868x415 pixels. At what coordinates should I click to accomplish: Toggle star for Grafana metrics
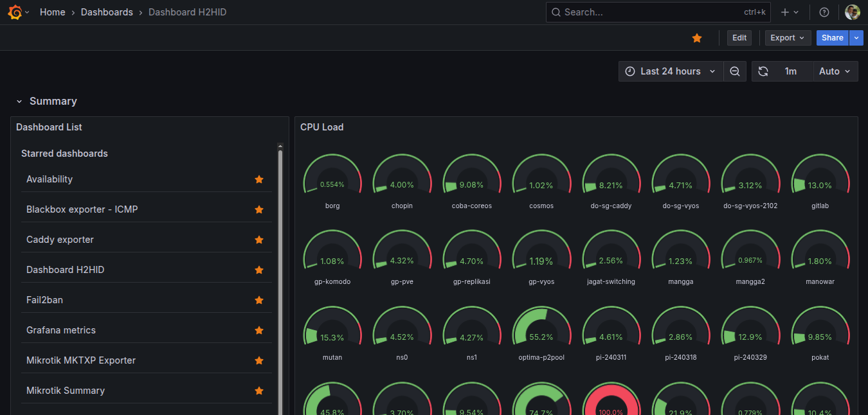pyautogui.click(x=259, y=330)
